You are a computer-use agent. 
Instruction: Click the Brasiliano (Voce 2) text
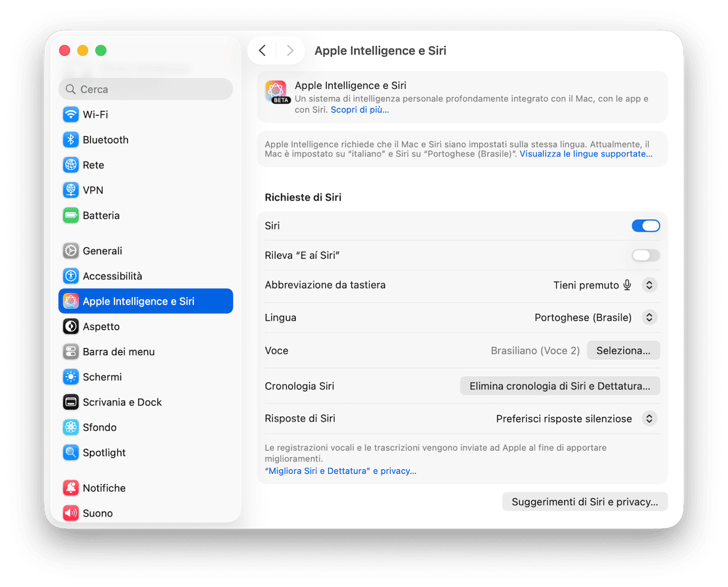click(x=535, y=350)
